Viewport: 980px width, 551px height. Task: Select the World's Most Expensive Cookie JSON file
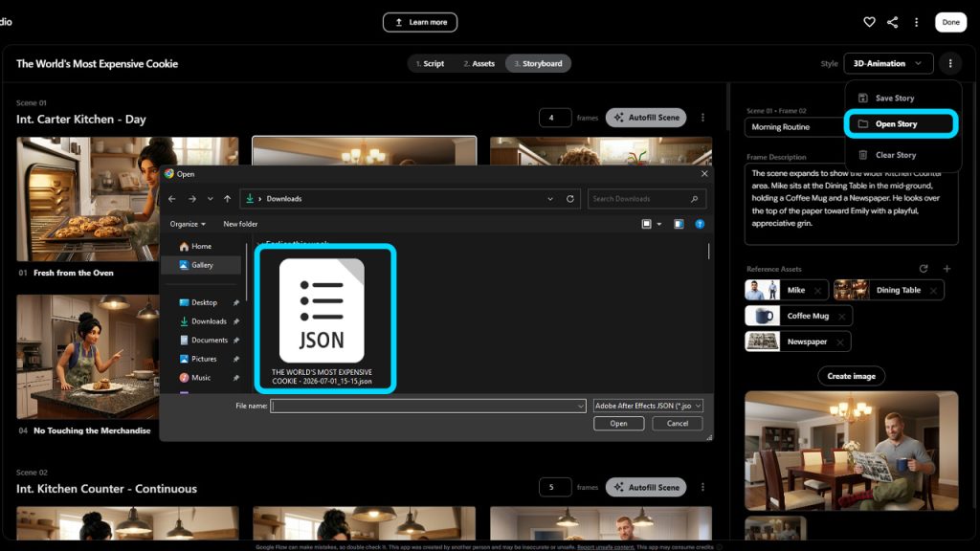click(x=322, y=320)
